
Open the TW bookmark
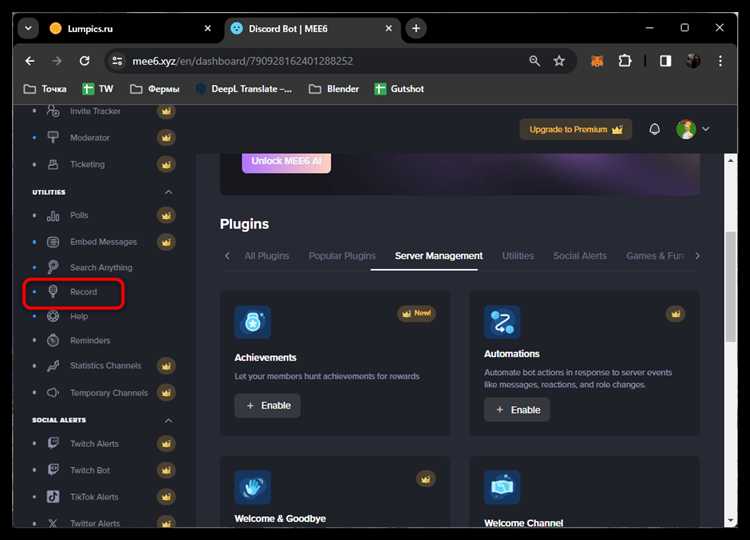98,89
